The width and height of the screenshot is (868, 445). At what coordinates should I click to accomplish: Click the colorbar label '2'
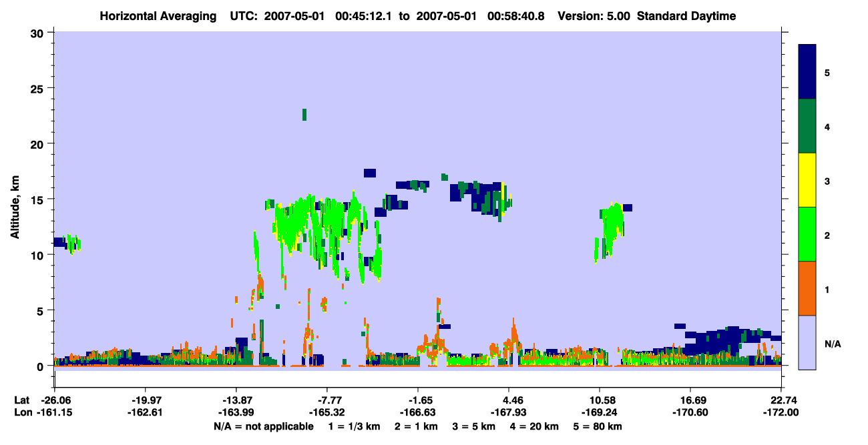pos(827,234)
